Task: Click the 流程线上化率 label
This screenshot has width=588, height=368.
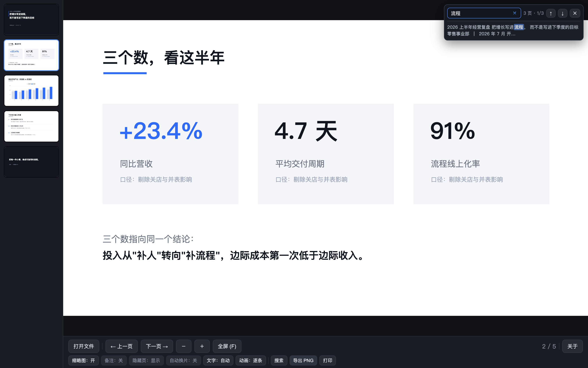Action: click(x=455, y=164)
